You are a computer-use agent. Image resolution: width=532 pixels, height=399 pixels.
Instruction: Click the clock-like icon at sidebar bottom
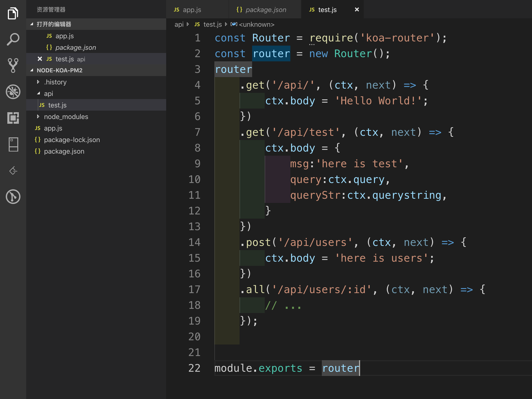(13, 197)
